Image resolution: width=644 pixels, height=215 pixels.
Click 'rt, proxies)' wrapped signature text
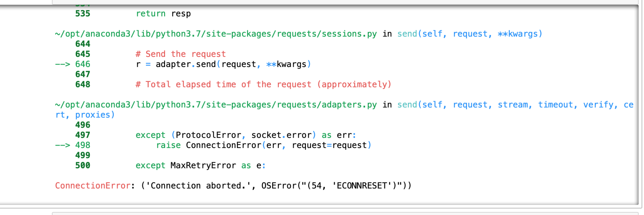coord(85,115)
